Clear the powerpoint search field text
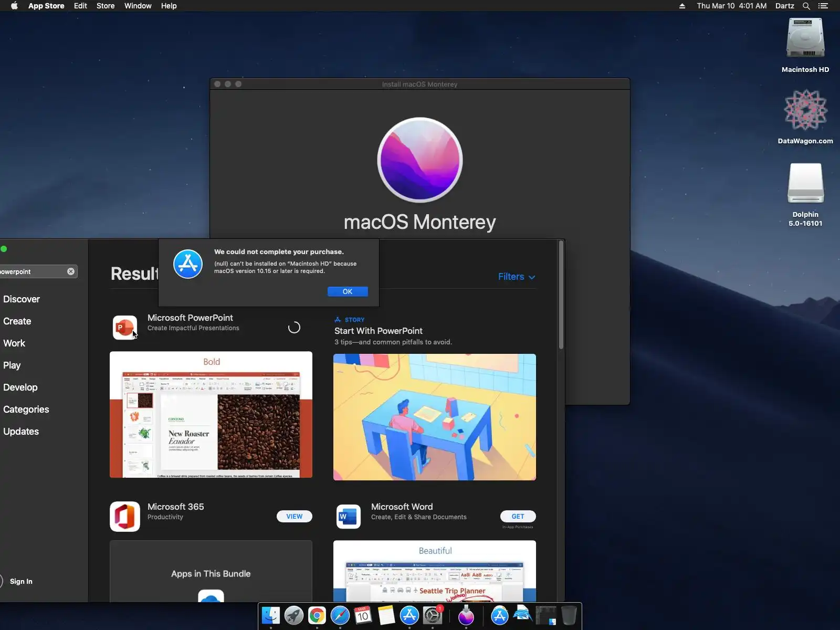 71,271
